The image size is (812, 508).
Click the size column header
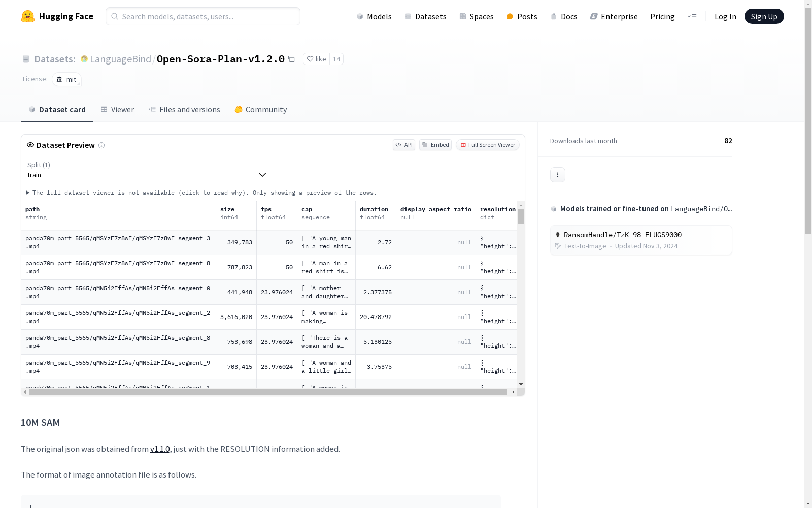coord(236,215)
